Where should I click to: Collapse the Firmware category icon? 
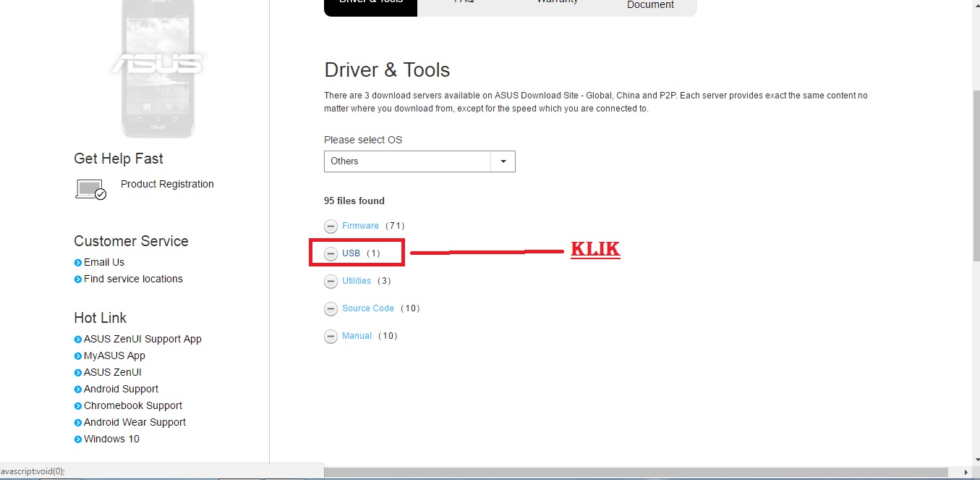[x=331, y=226]
